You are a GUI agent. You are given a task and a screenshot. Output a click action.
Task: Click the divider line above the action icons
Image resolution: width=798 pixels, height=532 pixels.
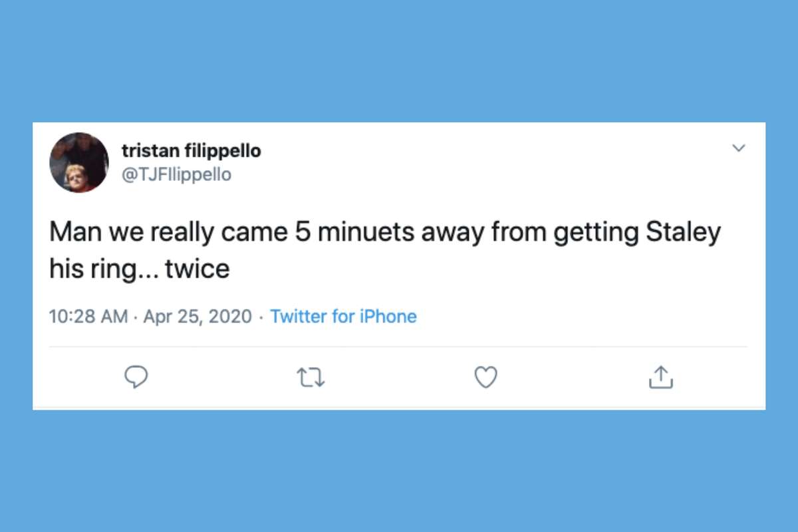tap(398, 346)
